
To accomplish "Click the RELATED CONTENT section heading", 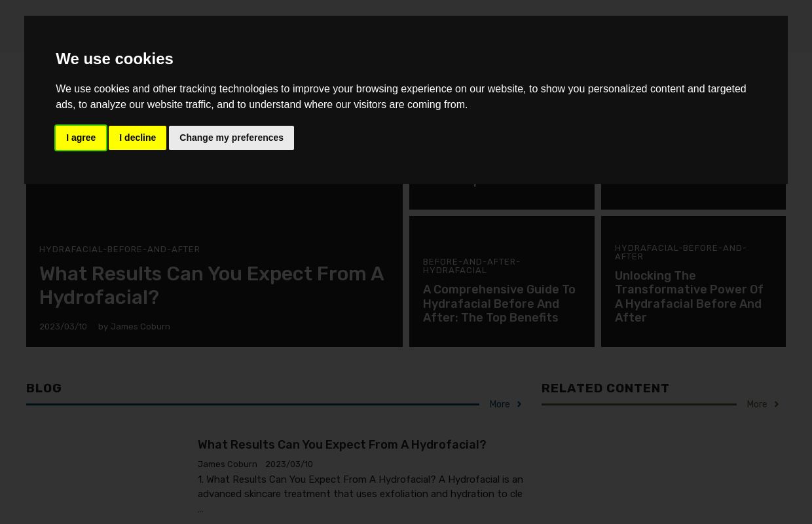I will click(x=605, y=388).
